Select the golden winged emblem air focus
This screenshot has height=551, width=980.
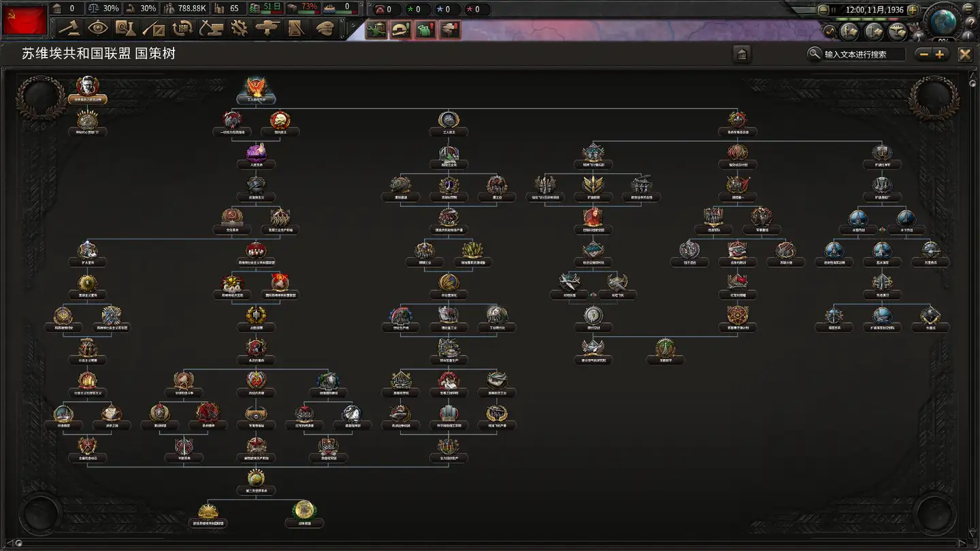pyautogui.click(x=593, y=185)
